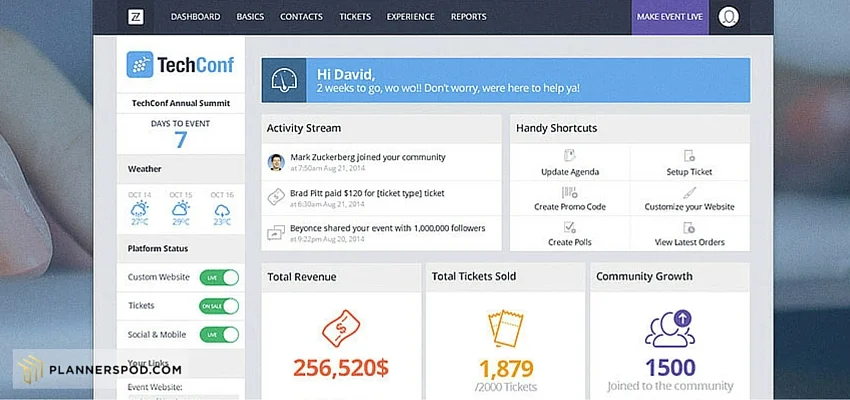Click the Total Tickets Sold tickets icon
Viewport: 850px width, 400px height.
click(x=505, y=328)
